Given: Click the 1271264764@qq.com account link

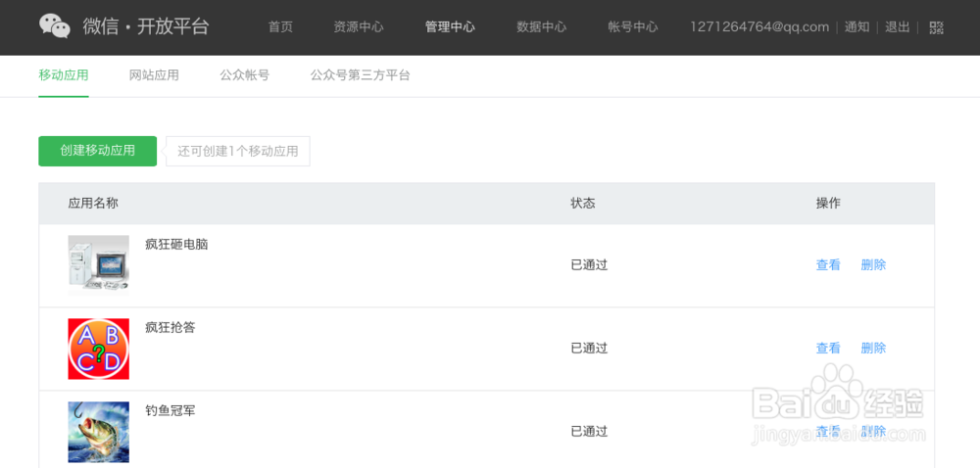Looking at the screenshot, I should click(759, 26).
